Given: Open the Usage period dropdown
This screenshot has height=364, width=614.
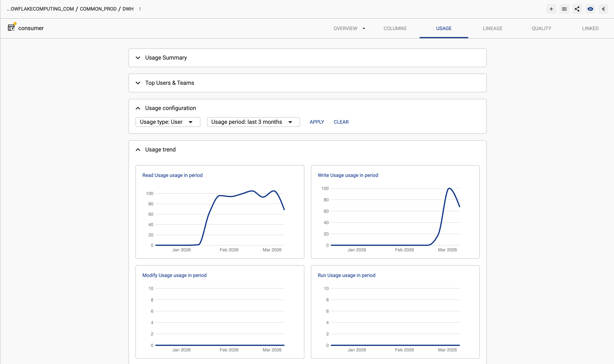Looking at the screenshot, I should pos(253,122).
